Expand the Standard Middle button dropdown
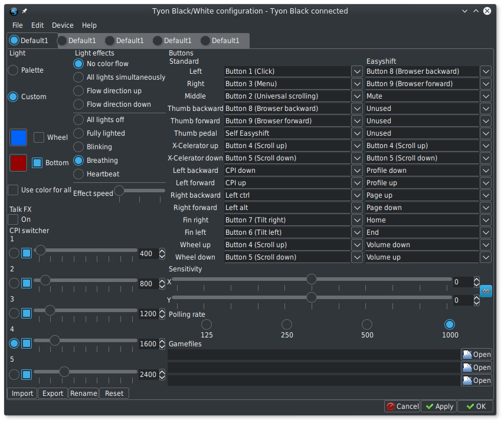Image resolution: width=504 pixels, height=423 pixels. tap(357, 96)
